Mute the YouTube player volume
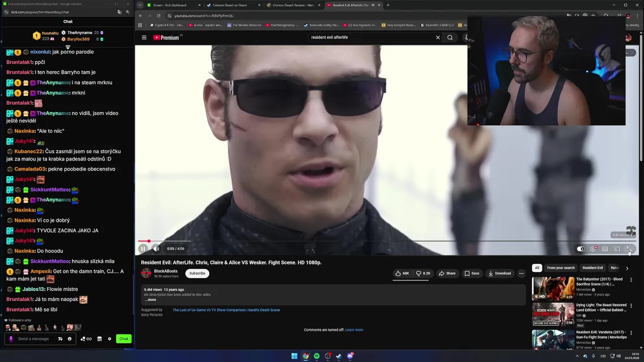Image resolution: width=644 pixels, height=362 pixels. (156, 248)
